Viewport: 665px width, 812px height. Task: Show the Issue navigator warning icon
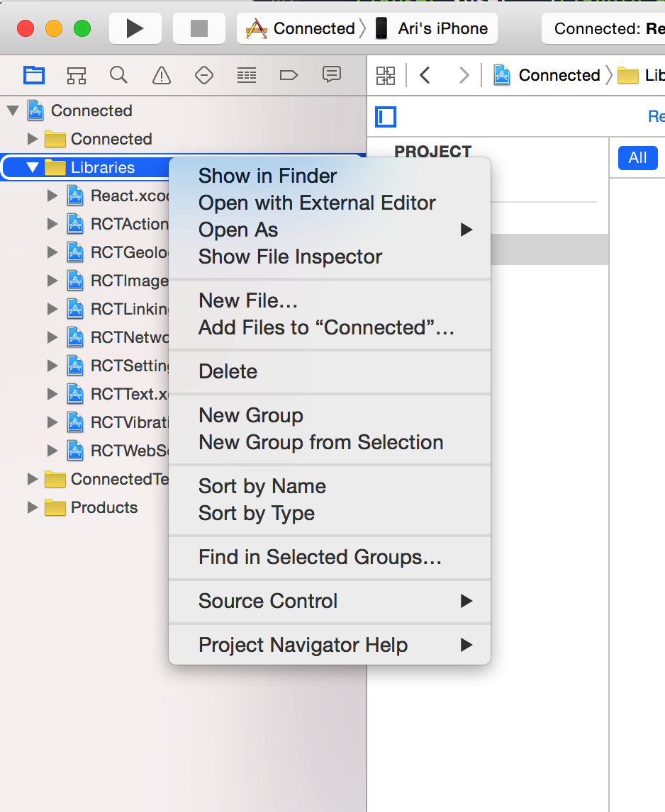162,76
